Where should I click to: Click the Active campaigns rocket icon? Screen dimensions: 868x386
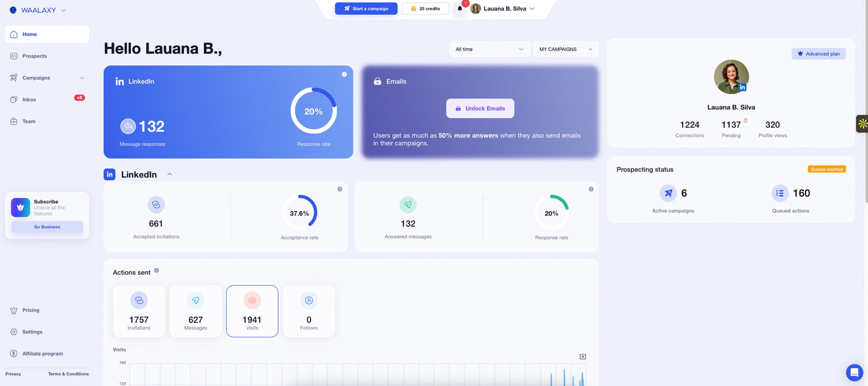click(x=668, y=193)
